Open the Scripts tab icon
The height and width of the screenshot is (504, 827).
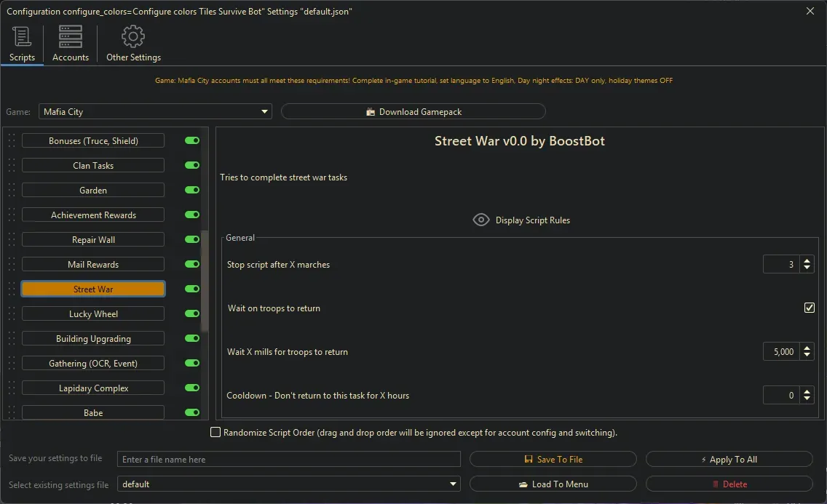click(x=22, y=36)
